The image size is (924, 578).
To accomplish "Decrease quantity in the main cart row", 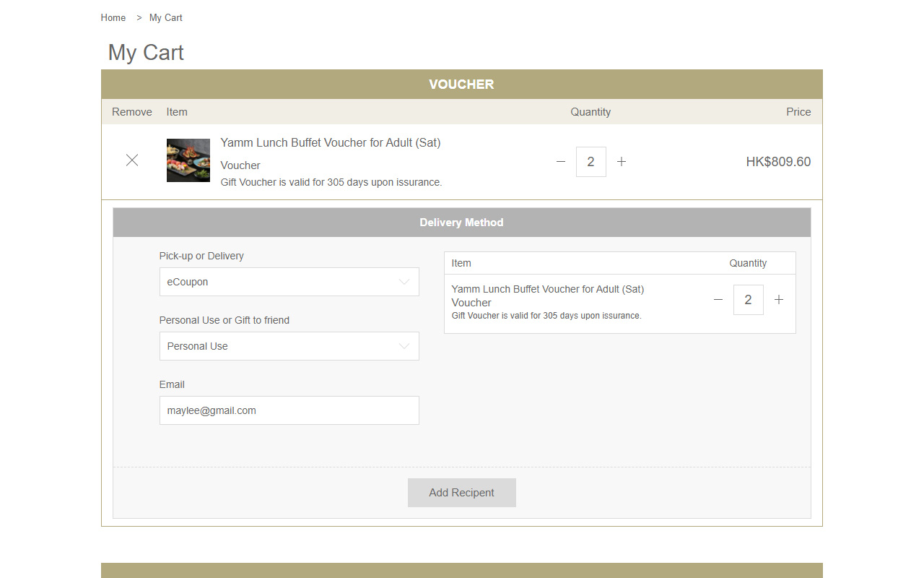I will [x=561, y=162].
